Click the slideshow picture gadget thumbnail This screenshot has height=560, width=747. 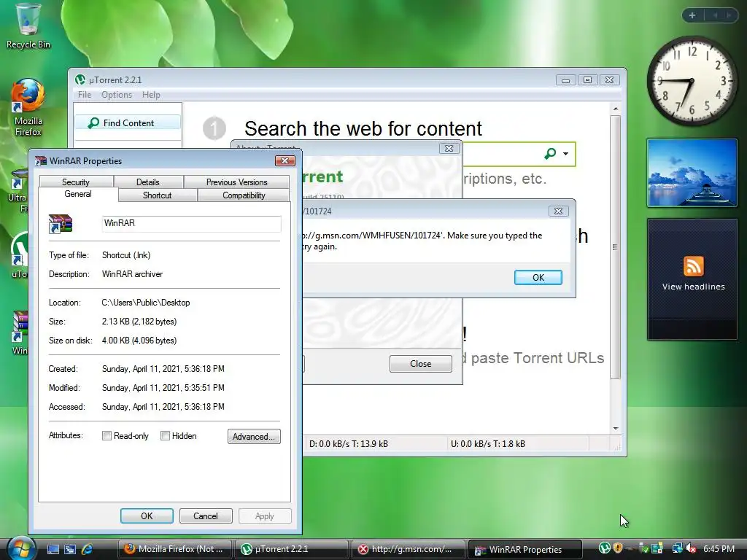[x=692, y=173]
